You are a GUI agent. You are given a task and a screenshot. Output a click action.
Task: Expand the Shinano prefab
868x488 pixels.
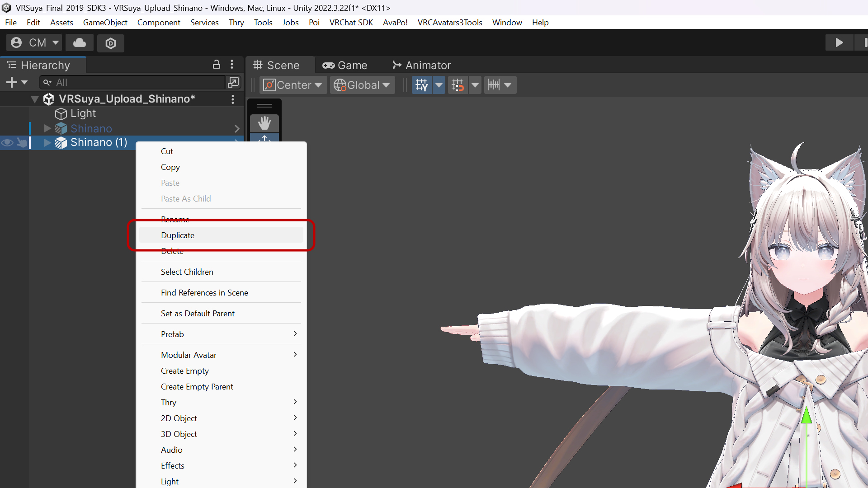pyautogui.click(x=47, y=129)
